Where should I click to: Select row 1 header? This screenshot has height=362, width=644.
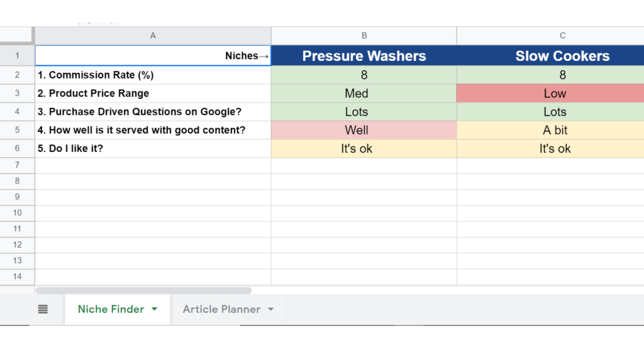coord(17,56)
